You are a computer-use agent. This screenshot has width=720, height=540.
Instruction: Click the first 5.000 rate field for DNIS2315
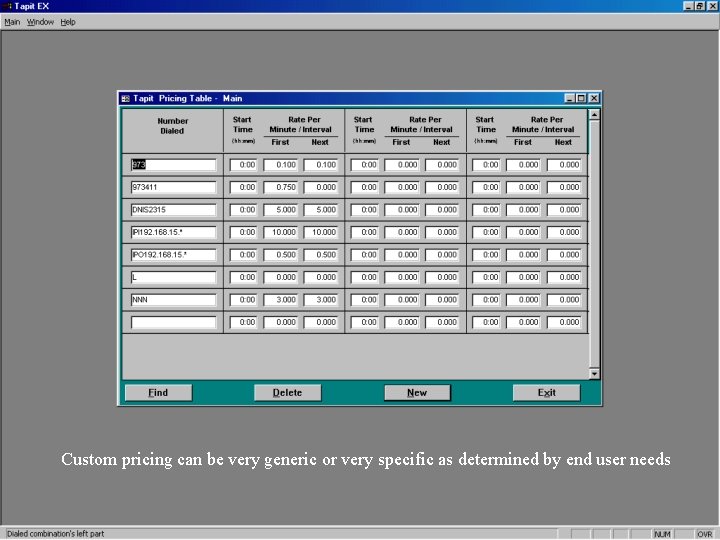(x=281, y=210)
